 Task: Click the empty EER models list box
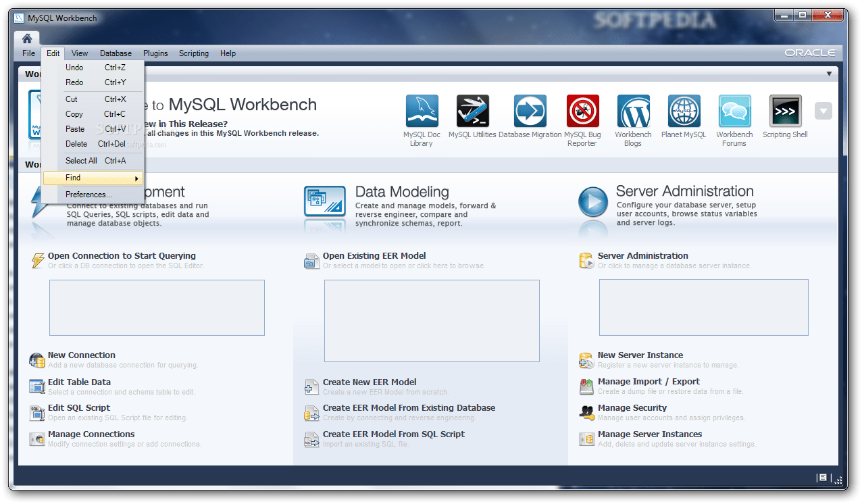[432, 321]
